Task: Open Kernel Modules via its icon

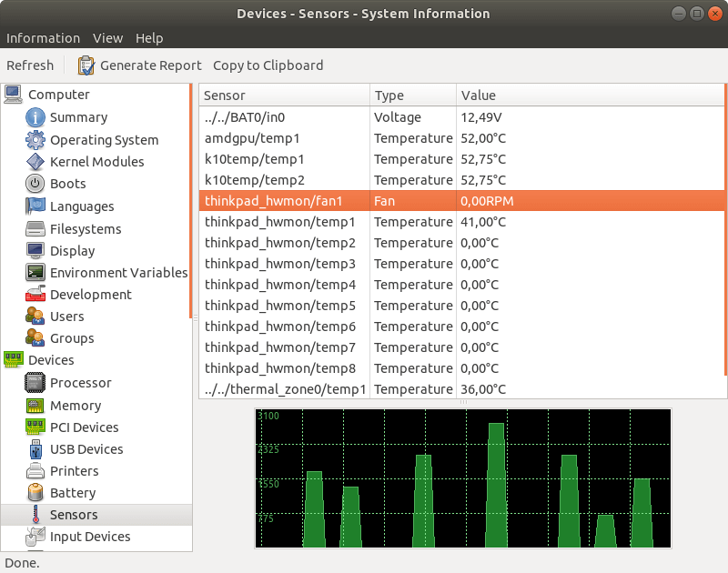Action: tap(35, 162)
